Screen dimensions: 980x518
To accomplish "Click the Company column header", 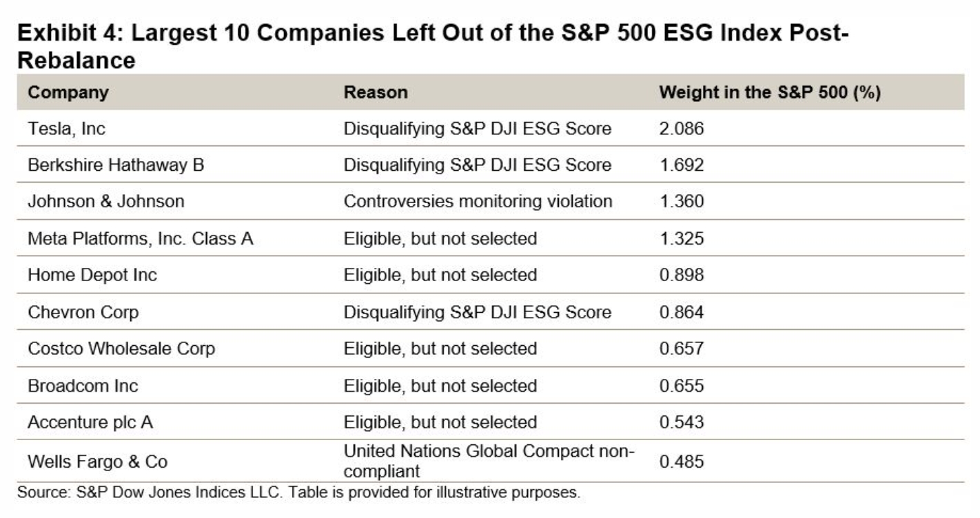I will click(68, 92).
